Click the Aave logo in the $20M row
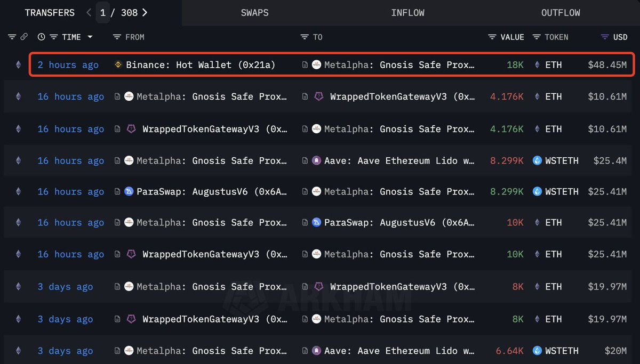This screenshot has width=640, height=364. [316, 351]
